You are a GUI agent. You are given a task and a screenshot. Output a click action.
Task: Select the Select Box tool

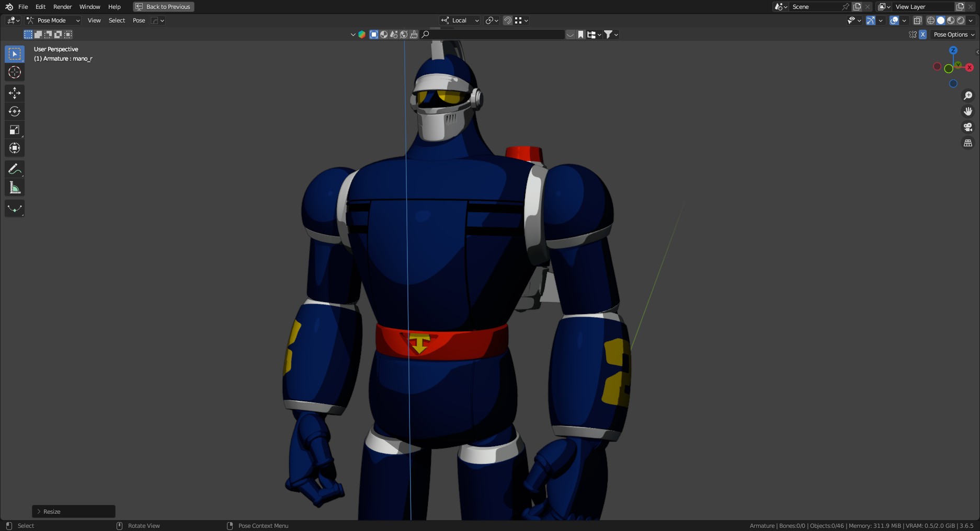pos(15,54)
